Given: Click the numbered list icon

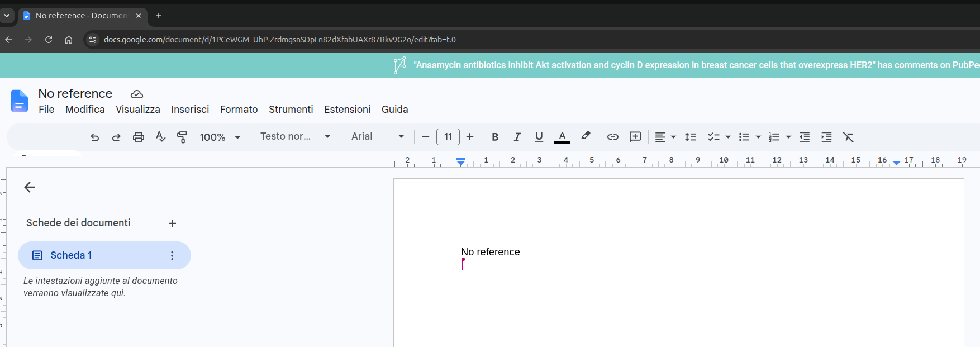Looking at the screenshot, I should (x=774, y=137).
